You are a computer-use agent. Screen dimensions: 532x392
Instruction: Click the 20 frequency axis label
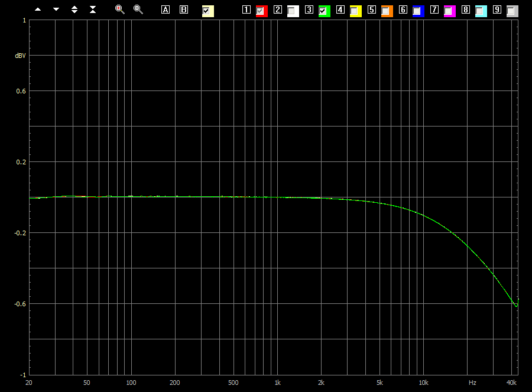[x=29, y=383]
